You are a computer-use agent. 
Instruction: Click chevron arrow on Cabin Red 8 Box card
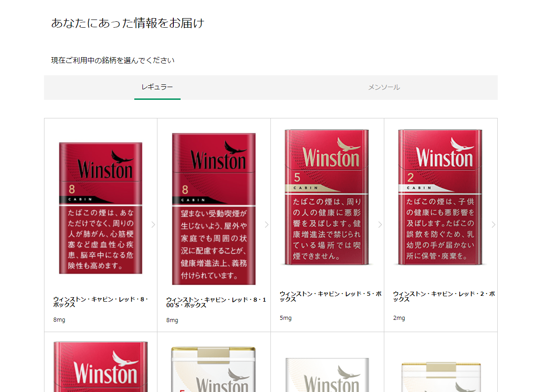pyautogui.click(x=153, y=225)
